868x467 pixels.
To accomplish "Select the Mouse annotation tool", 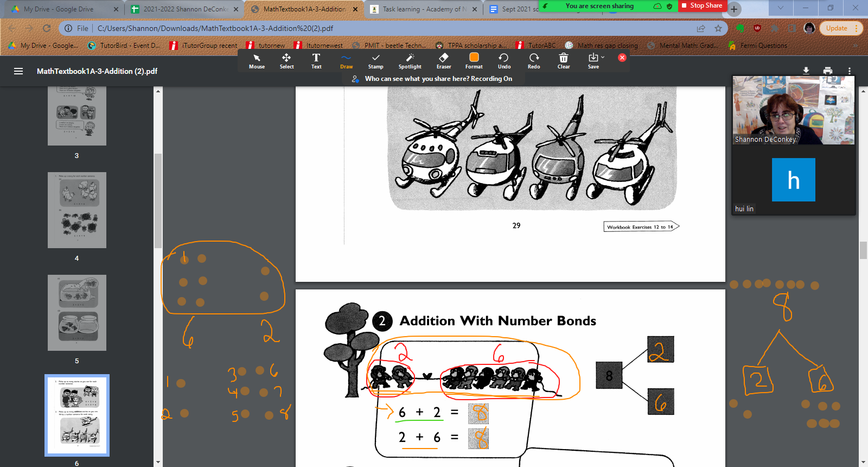I will point(257,61).
